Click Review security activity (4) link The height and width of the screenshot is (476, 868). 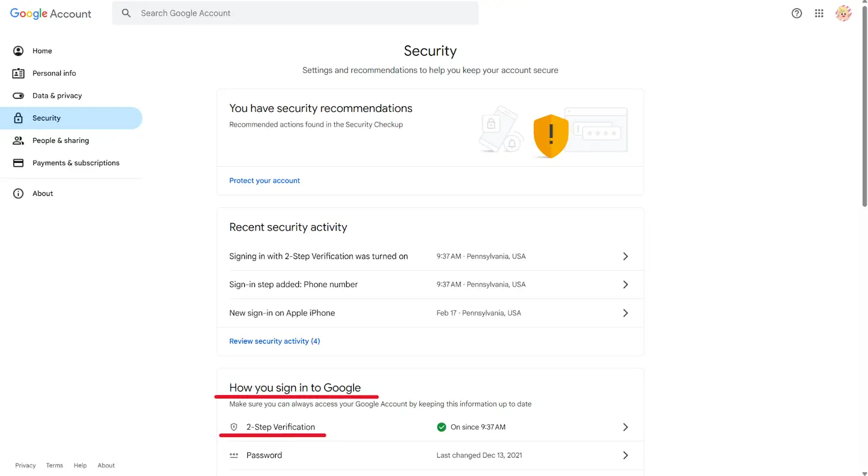coord(275,341)
